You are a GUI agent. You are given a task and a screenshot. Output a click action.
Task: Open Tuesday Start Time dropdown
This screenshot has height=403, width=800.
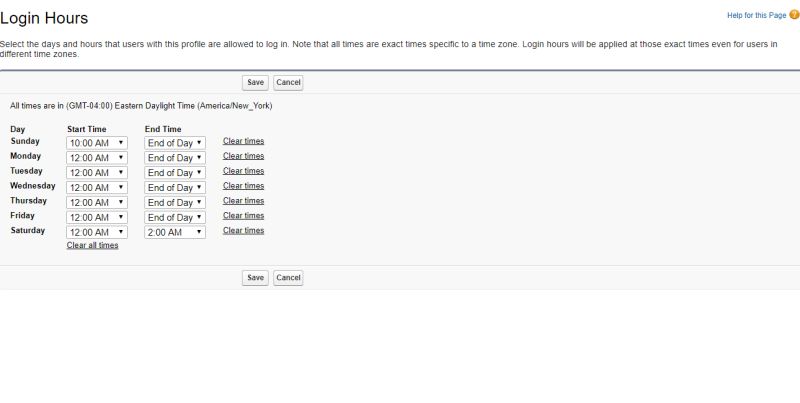[97, 172]
